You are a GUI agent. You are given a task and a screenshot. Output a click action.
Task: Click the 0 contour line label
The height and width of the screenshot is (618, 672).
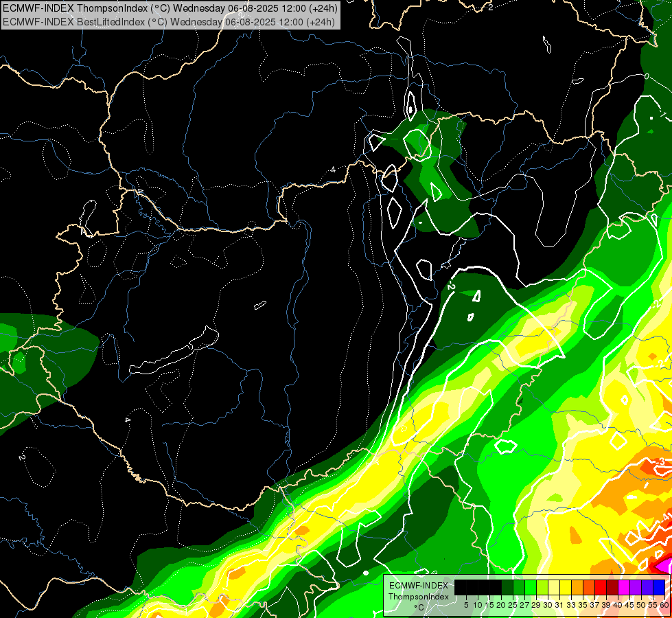(x=647, y=76)
